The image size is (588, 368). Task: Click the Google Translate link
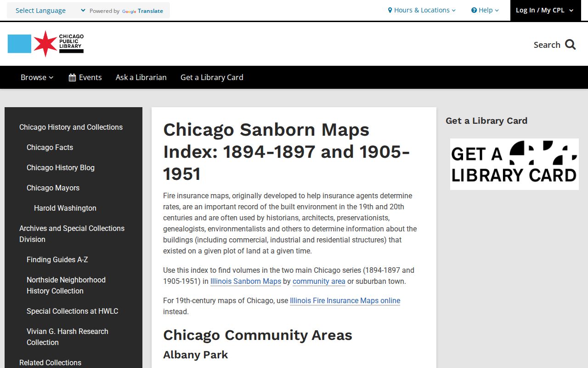click(x=142, y=11)
